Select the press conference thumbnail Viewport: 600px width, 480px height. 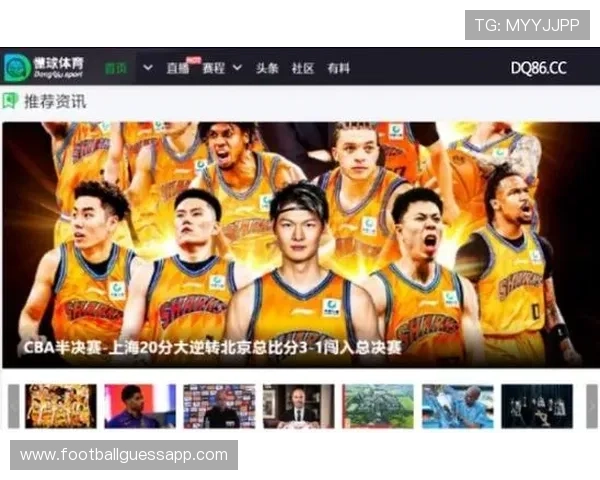(x=219, y=406)
